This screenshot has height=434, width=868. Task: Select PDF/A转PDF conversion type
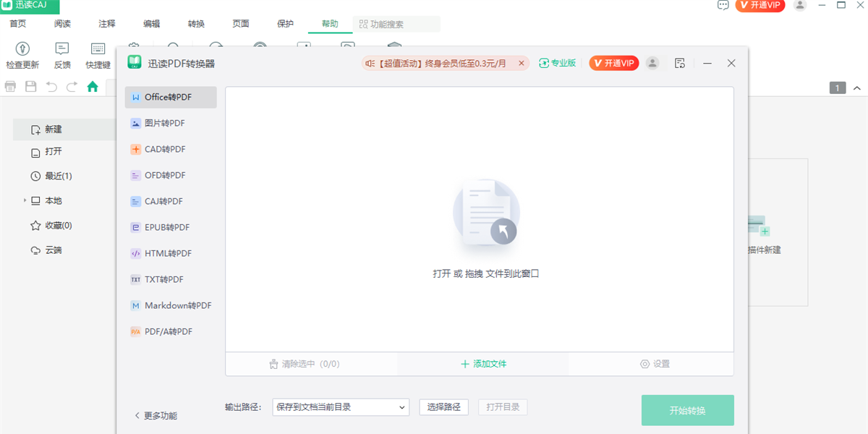click(171, 331)
